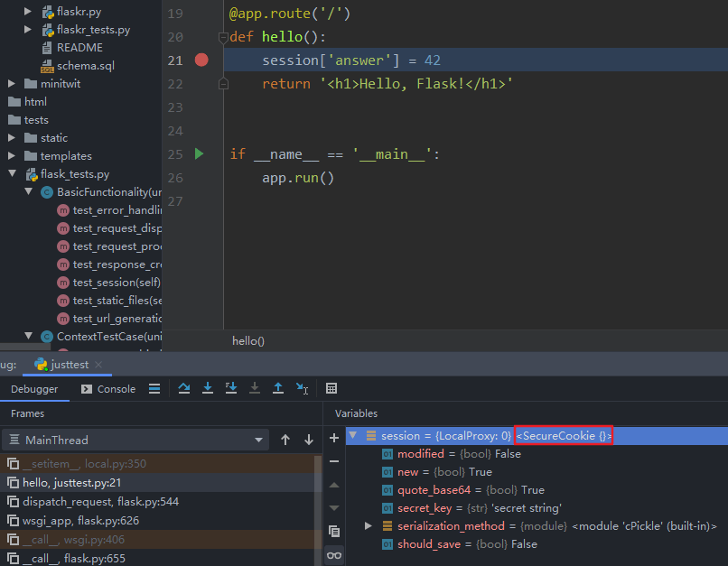
Task: Expand the minitwit folder
Action: 12,84
